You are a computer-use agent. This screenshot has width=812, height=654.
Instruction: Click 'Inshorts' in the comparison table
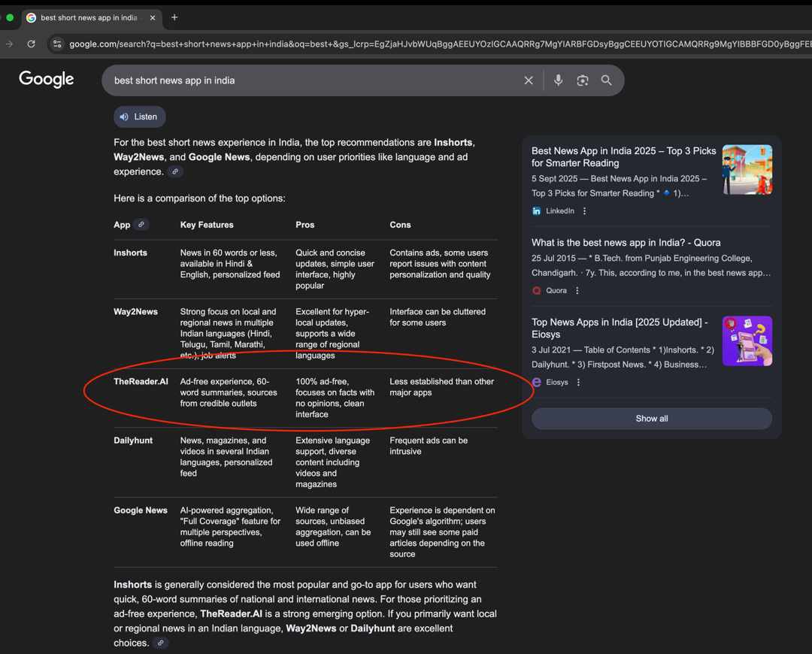click(131, 253)
